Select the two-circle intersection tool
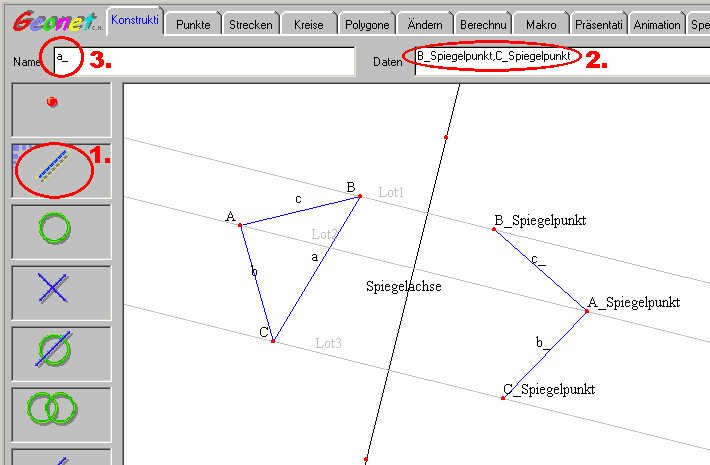This screenshot has width=710, height=465. pos(53,410)
